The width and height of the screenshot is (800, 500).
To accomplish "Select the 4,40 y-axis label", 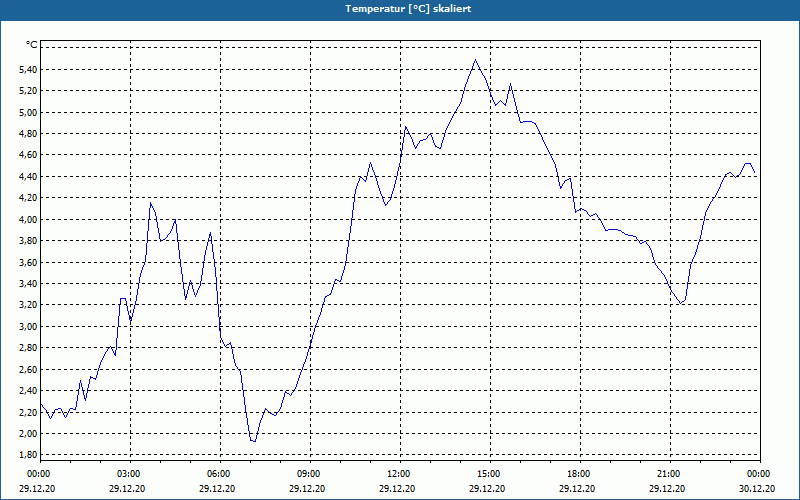I will (28, 177).
